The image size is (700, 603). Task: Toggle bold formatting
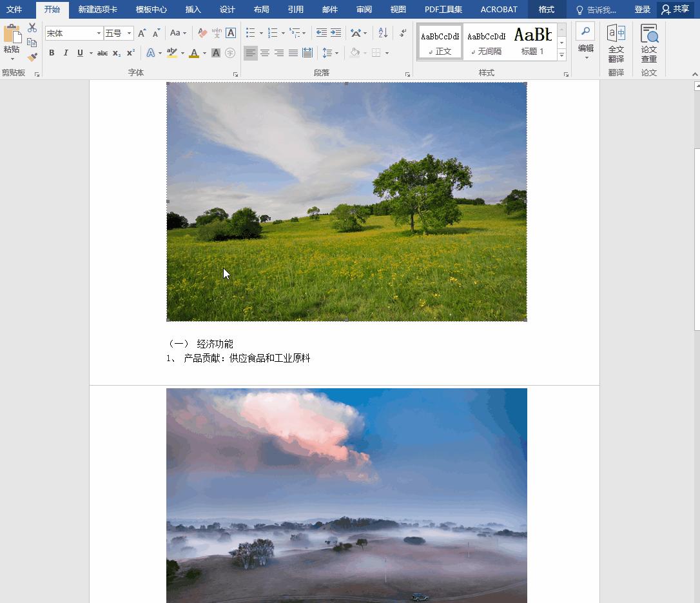(x=52, y=53)
